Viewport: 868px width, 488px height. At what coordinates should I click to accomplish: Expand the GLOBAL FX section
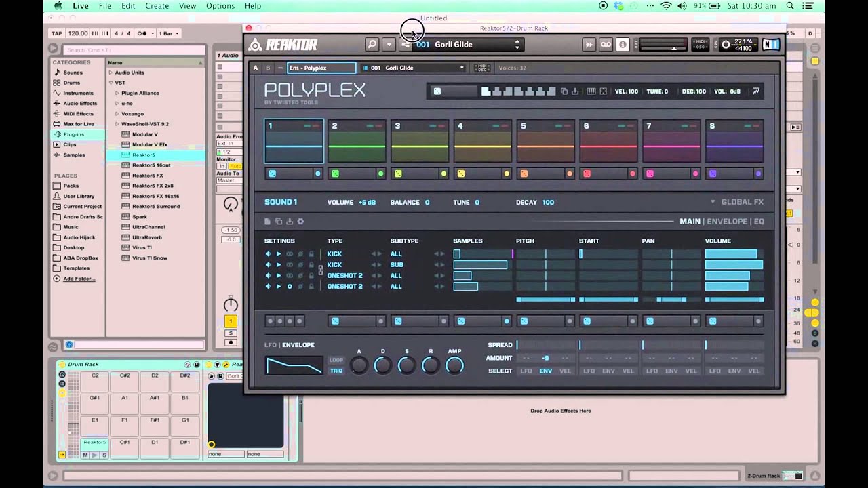(x=736, y=202)
